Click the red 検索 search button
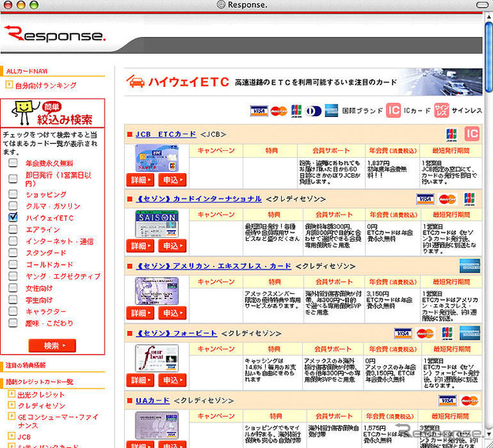The image size is (493, 448). tap(52, 346)
